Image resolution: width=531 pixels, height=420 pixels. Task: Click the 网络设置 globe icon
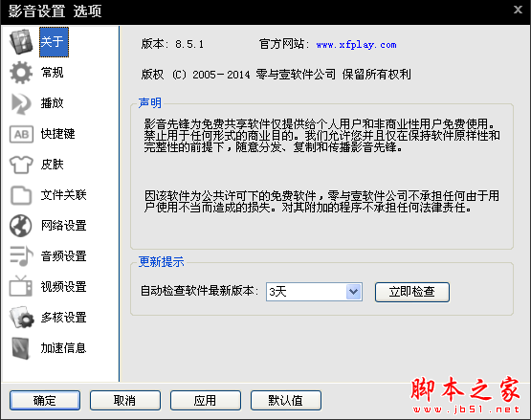point(21,226)
